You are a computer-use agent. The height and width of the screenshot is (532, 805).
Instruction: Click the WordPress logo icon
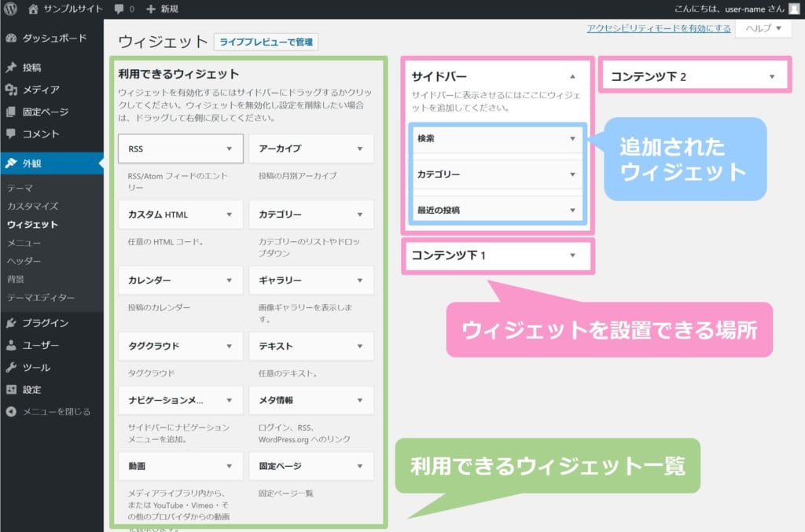(x=11, y=9)
